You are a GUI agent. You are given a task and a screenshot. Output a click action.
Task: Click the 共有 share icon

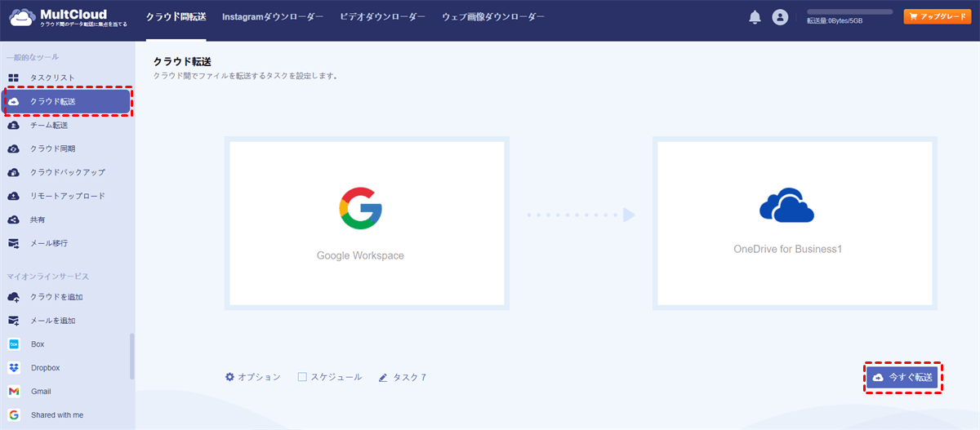14,219
